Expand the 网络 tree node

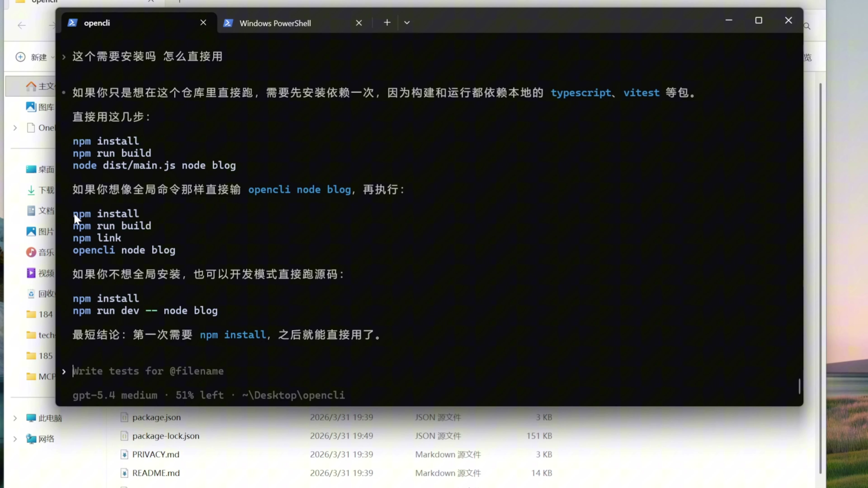point(15,439)
